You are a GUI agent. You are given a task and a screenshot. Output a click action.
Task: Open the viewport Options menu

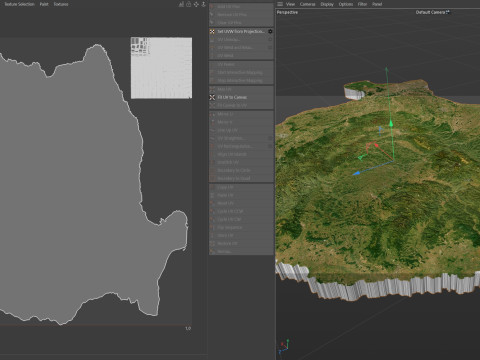pos(346,4)
